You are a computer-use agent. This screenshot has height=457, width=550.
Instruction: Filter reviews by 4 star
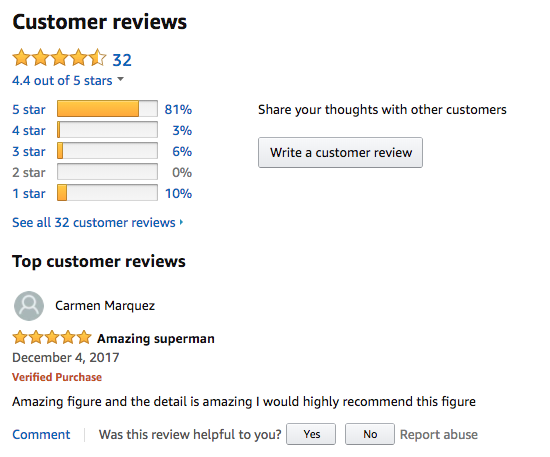(29, 130)
